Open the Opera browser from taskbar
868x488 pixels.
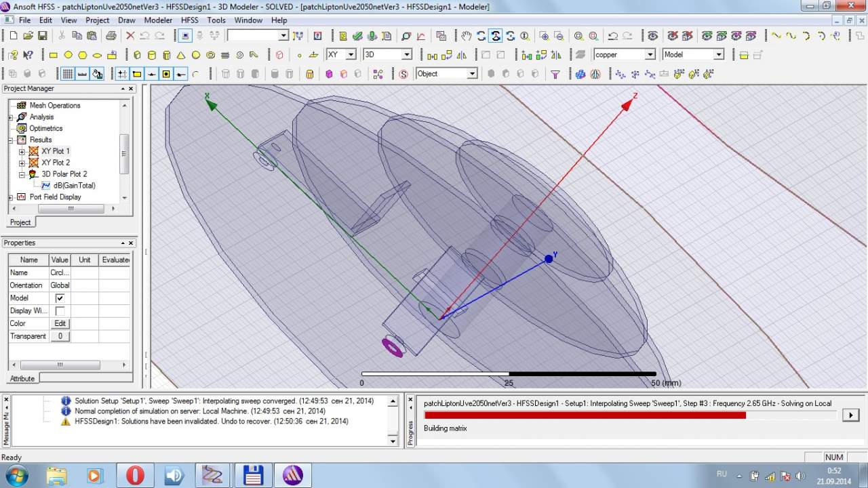pyautogui.click(x=135, y=475)
